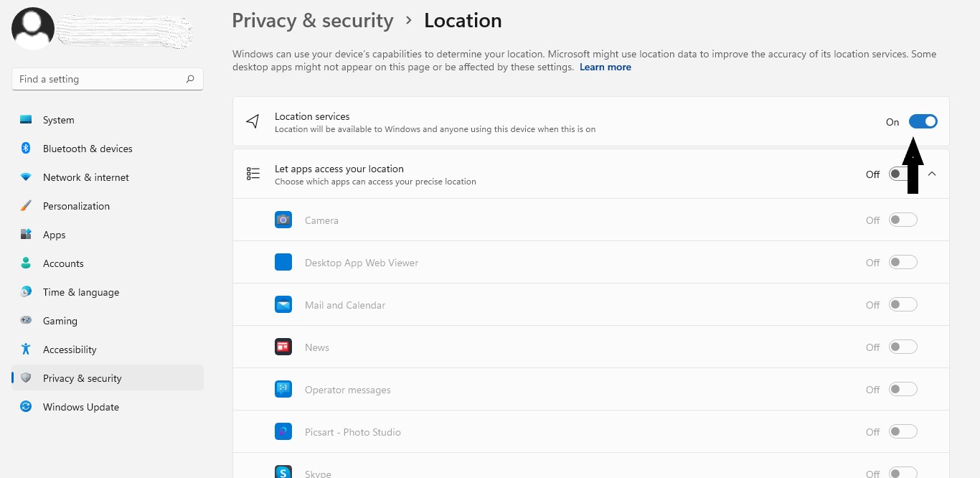The height and width of the screenshot is (478, 980).
Task: Click the Mail and Calendar icon
Action: coord(283,305)
